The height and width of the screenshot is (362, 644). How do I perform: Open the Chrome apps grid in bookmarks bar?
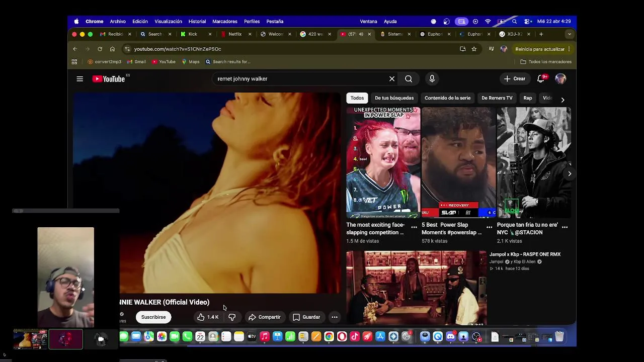tap(74, 62)
